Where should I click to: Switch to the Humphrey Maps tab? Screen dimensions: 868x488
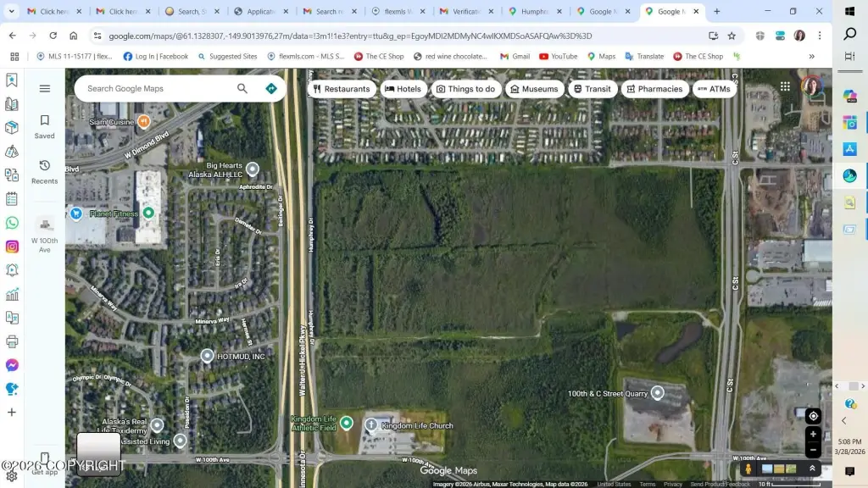pos(536,12)
